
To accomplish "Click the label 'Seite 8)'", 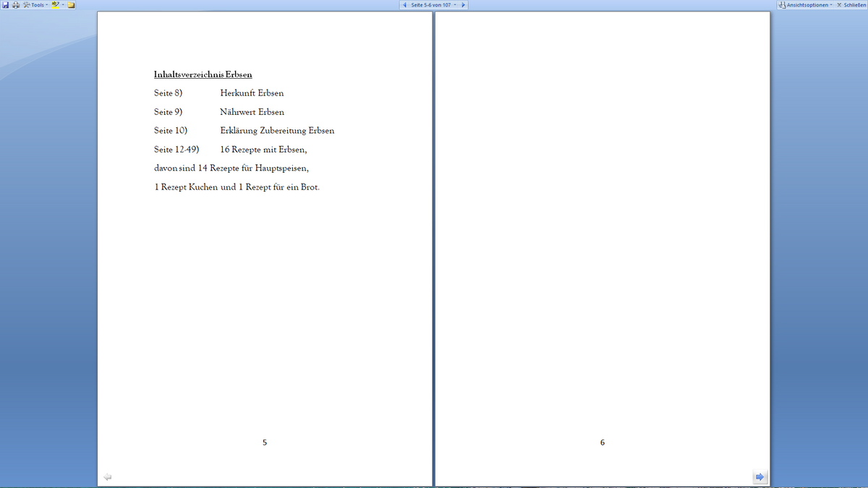I will (x=168, y=93).
